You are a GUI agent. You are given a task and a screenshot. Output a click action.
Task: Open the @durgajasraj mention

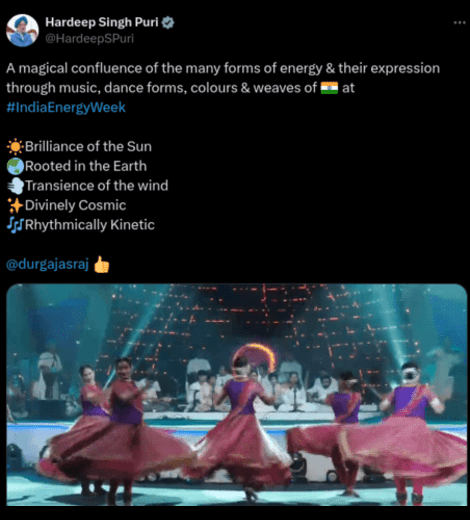click(47, 264)
